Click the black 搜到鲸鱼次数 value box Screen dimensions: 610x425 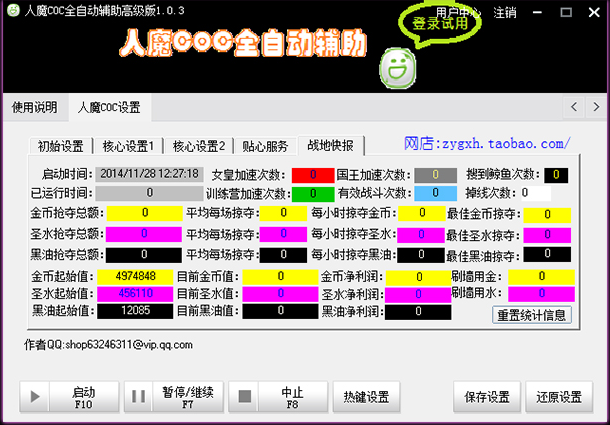click(556, 175)
